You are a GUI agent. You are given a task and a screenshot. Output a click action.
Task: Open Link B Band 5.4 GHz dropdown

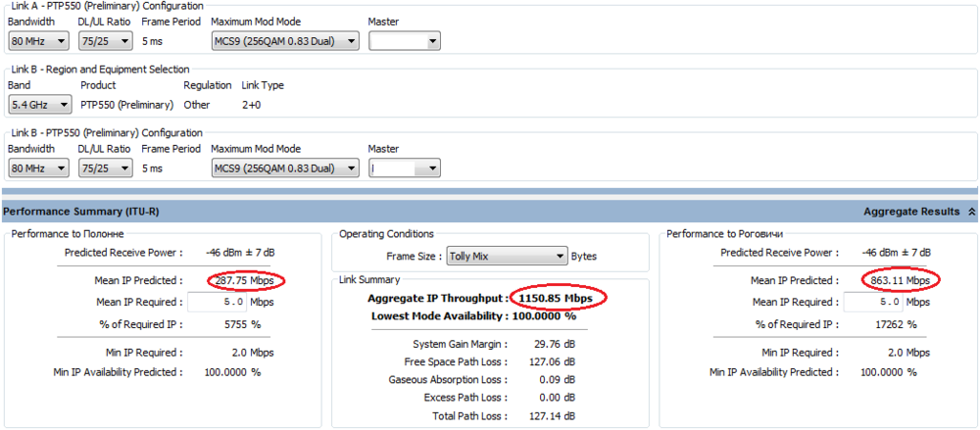tap(40, 105)
